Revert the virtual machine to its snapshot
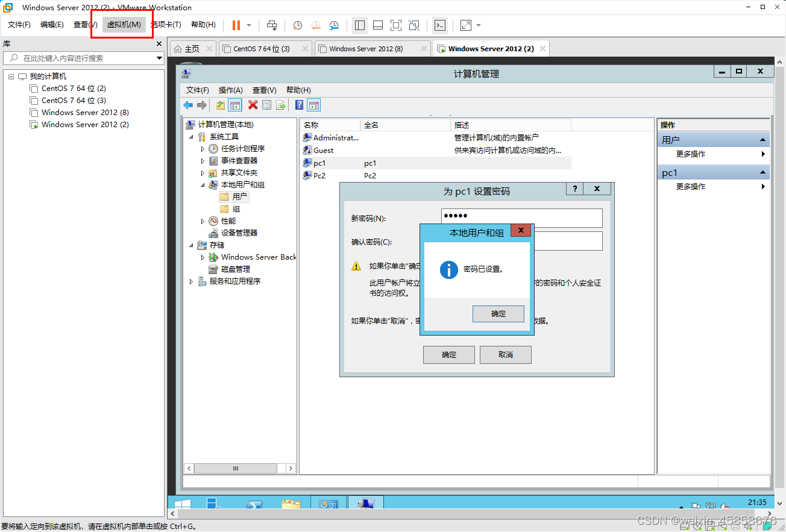This screenshot has height=532, width=786. 316,25
